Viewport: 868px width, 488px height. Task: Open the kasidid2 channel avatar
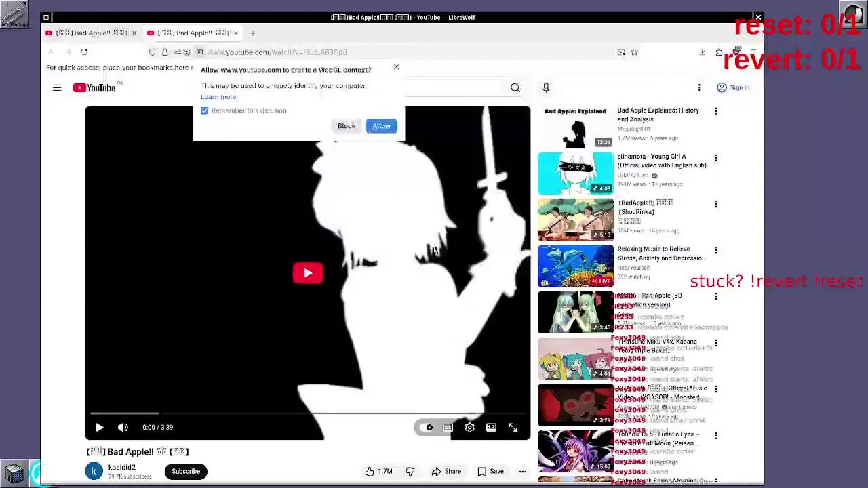coord(94,471)
